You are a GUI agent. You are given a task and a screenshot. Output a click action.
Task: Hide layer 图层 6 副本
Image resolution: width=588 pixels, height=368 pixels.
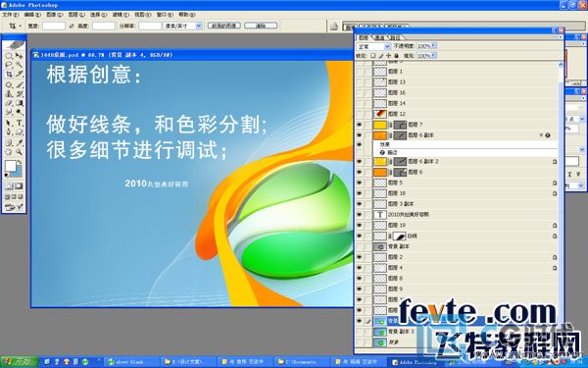(360, 135)
